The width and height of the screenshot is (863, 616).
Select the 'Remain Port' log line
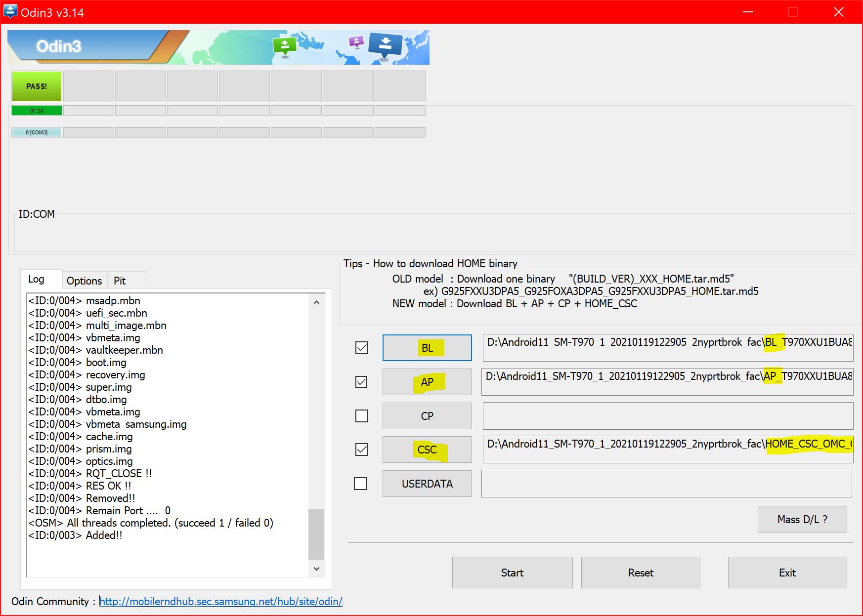click(x=99, y=510)
